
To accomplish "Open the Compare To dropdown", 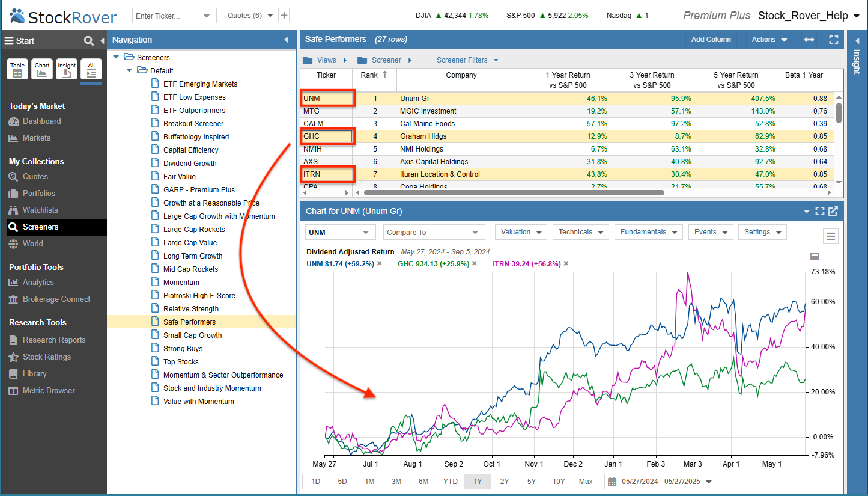I will click(x=434, y=232).
